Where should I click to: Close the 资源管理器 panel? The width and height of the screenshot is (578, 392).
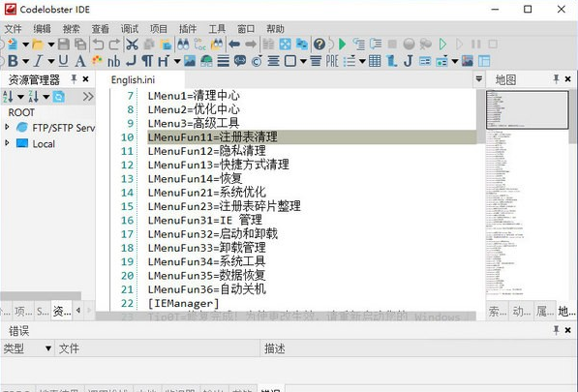[85, 78]
